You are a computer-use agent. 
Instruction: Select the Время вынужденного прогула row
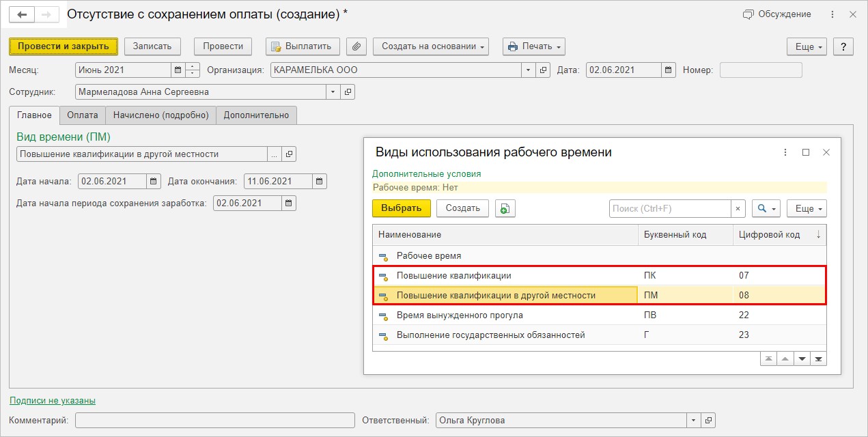click(x=600, y=315)
